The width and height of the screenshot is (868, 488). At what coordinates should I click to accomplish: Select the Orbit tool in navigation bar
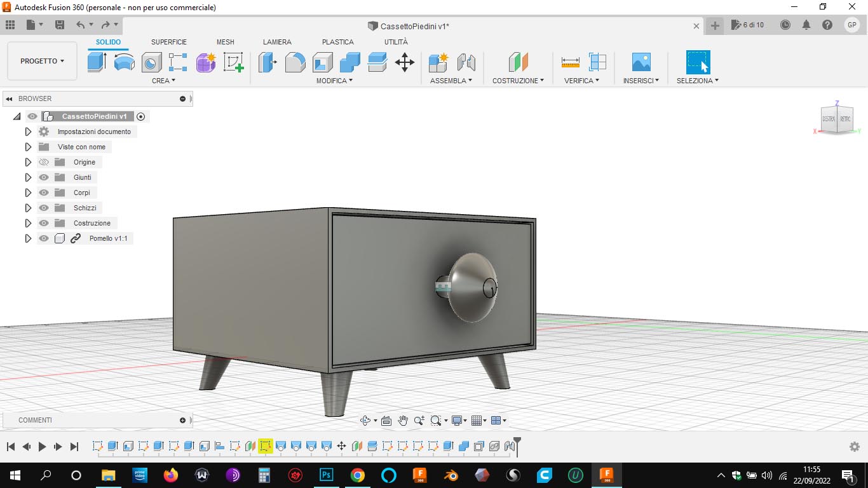point(365,421)
